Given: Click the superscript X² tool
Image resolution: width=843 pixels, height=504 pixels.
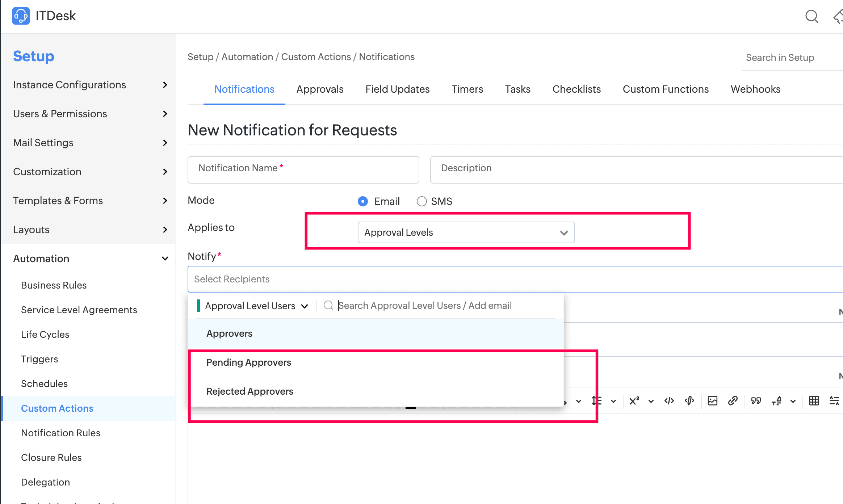Looking at the screenshot, I should [x=634, y=401].
